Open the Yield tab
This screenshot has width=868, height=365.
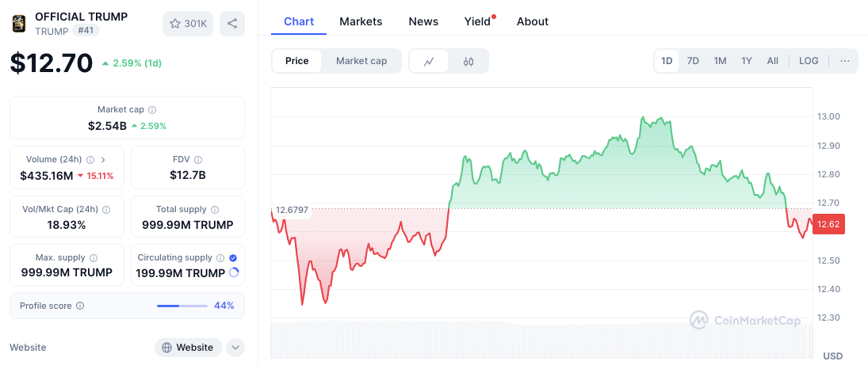point(477,21)
